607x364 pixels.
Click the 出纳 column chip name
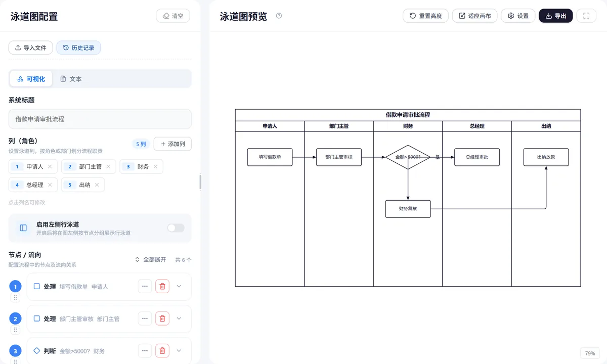pos(85,185)
